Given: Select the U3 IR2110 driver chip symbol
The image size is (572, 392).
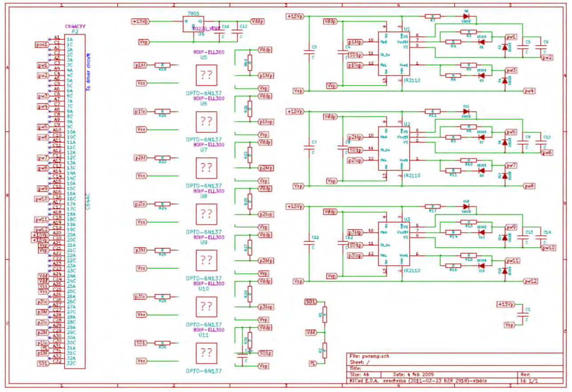Looking at the screenshot, I should pyautogui.click(x=393, y=244).
